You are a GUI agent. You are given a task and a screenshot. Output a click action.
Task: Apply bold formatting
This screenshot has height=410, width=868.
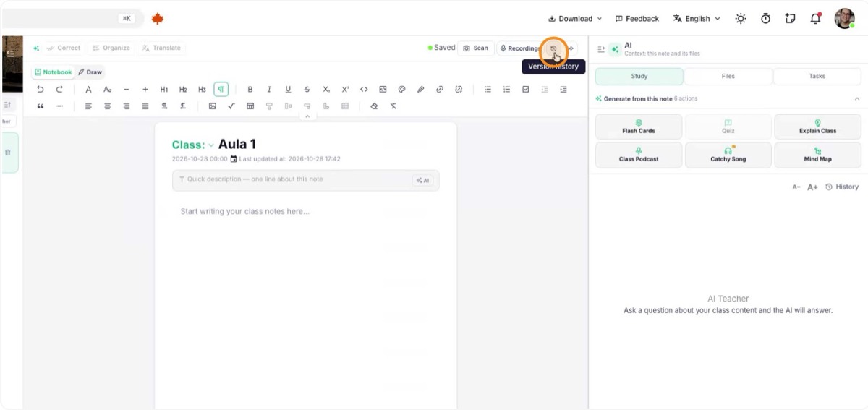point(250,90)
